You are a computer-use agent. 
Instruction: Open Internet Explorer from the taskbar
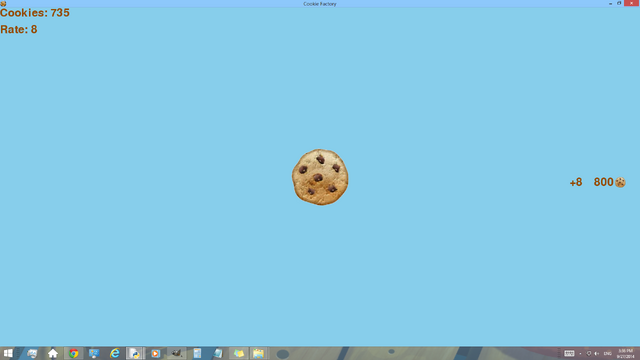(x=115, y=353)
